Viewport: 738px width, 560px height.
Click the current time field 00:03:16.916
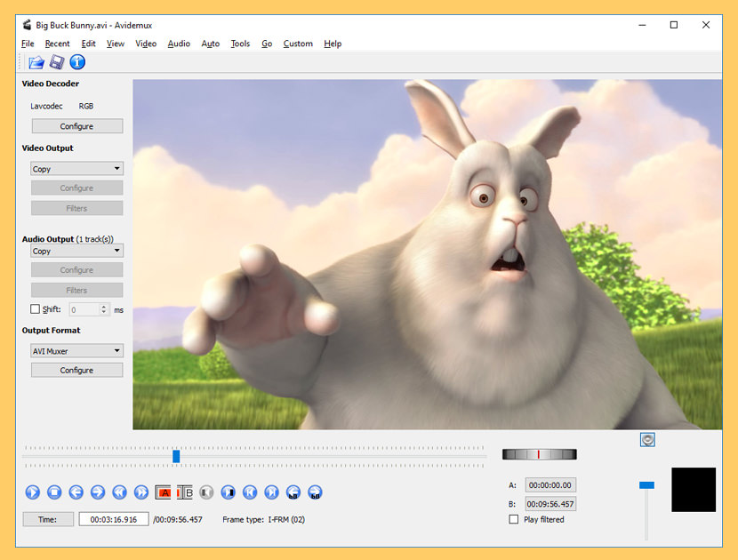point(114,519)
